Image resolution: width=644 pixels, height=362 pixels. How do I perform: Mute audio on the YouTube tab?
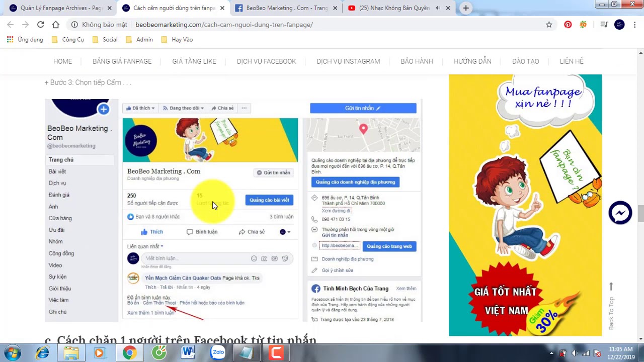tap(438, 8)
